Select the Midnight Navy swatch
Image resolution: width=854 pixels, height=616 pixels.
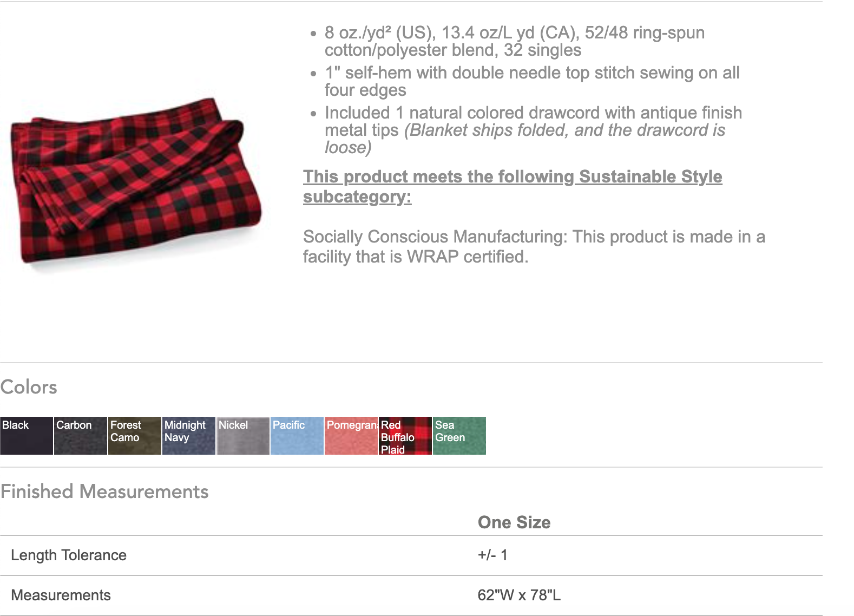tap(189, 436)
